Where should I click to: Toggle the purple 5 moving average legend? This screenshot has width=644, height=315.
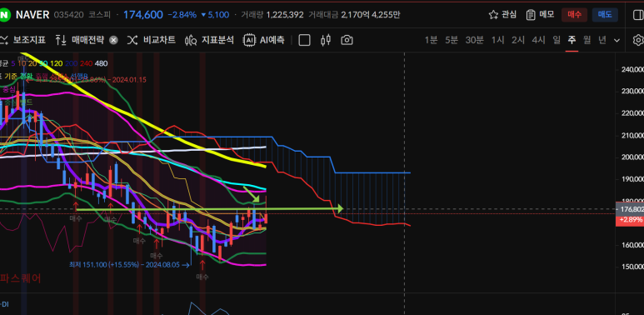tap(13, 63)
